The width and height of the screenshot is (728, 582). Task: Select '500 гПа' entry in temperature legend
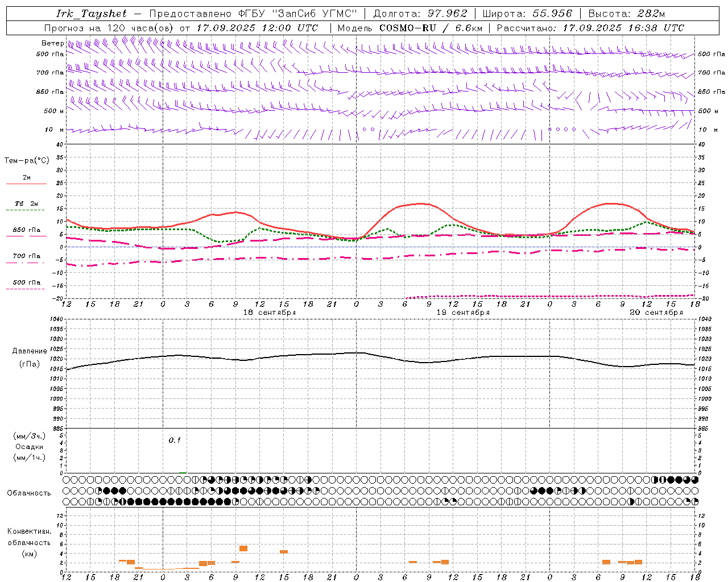pos(27,282)
